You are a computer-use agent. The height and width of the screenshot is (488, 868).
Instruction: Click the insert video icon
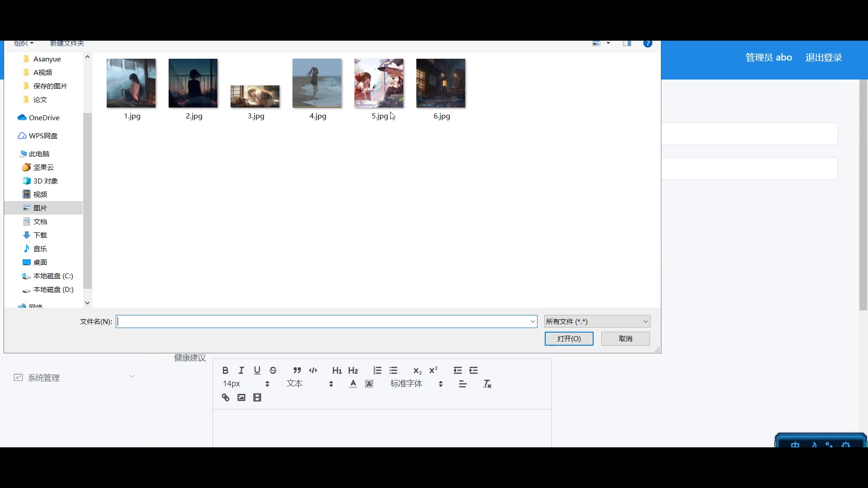coord(257,398)
